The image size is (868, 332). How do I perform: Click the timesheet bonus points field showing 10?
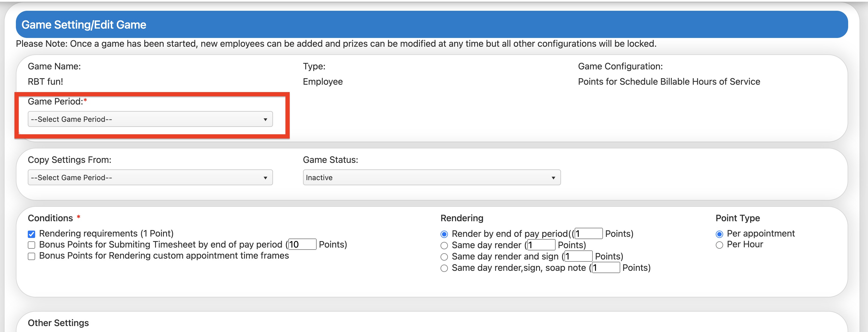tap(302, 244)
